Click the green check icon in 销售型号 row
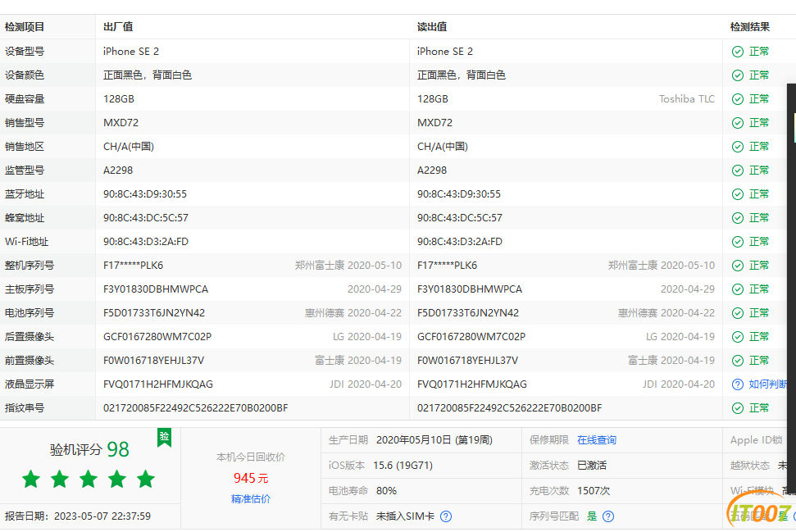This screenshot has height=532, width=796. pyautogui.click(x=738, y=123)
